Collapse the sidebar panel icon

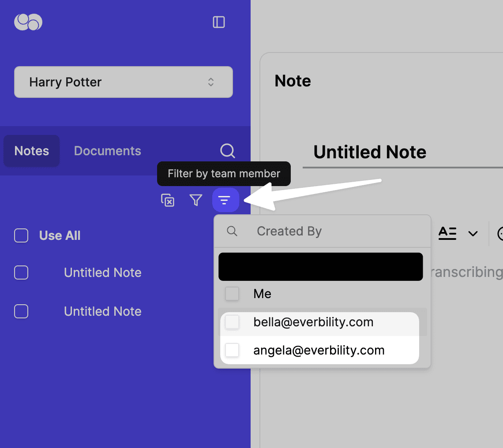point(219,22)
